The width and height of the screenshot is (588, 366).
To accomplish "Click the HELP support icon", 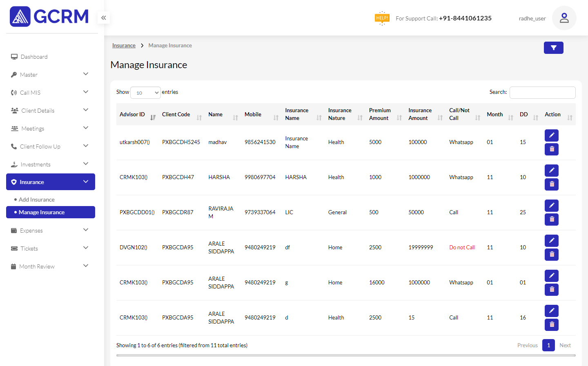I will (382, 18).
